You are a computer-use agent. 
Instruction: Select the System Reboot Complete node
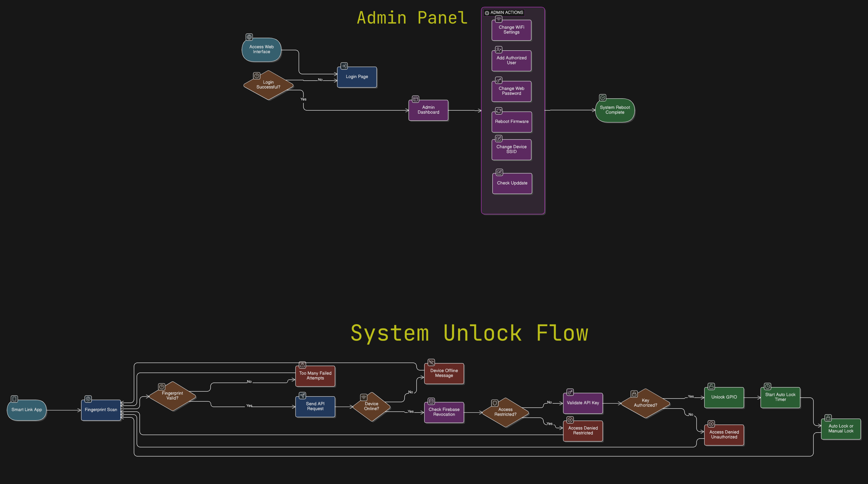point(615,110)
